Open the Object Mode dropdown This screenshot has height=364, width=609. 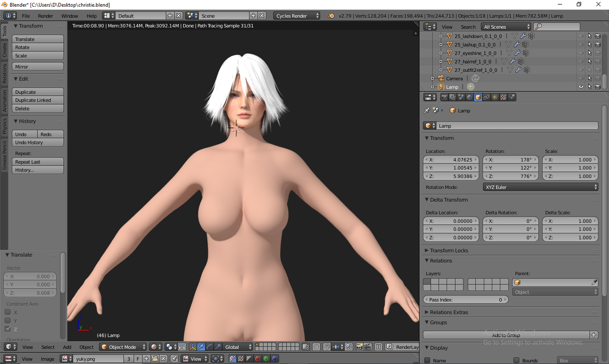click(123, 347)
